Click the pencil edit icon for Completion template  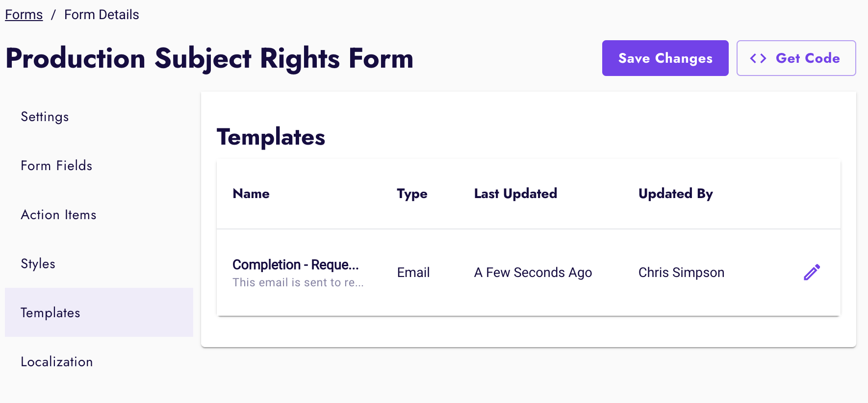[x=812, y=272]
